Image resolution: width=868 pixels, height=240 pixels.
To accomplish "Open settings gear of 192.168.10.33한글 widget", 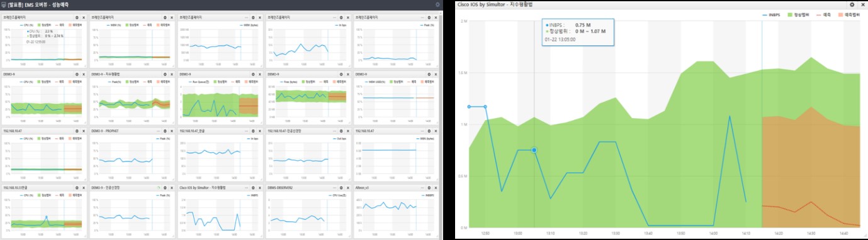I will click(76, 187).
